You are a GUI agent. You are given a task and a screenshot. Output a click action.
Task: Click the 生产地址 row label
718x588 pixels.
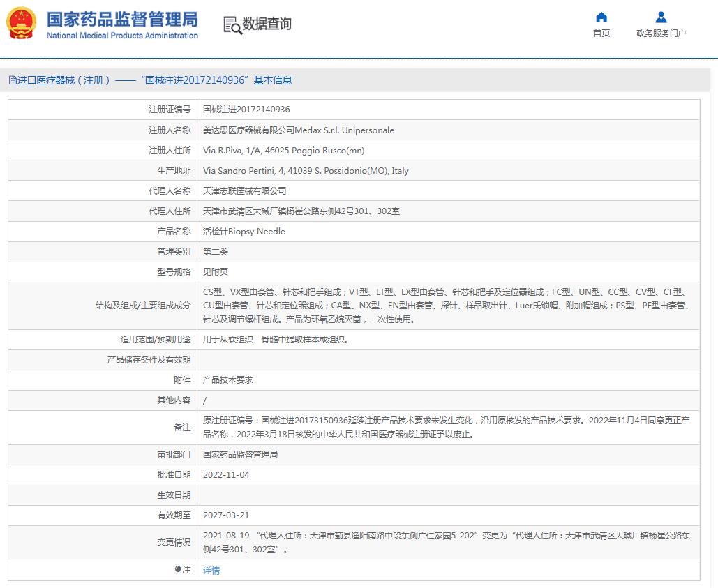pyautogui.click(x=174, y=171)
